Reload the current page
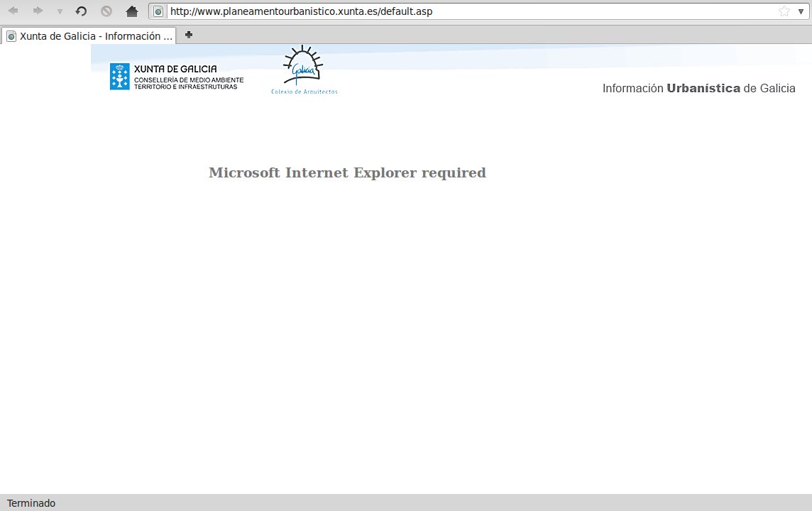Viewport: 812px width, 511px height. (x=81, y=11)
